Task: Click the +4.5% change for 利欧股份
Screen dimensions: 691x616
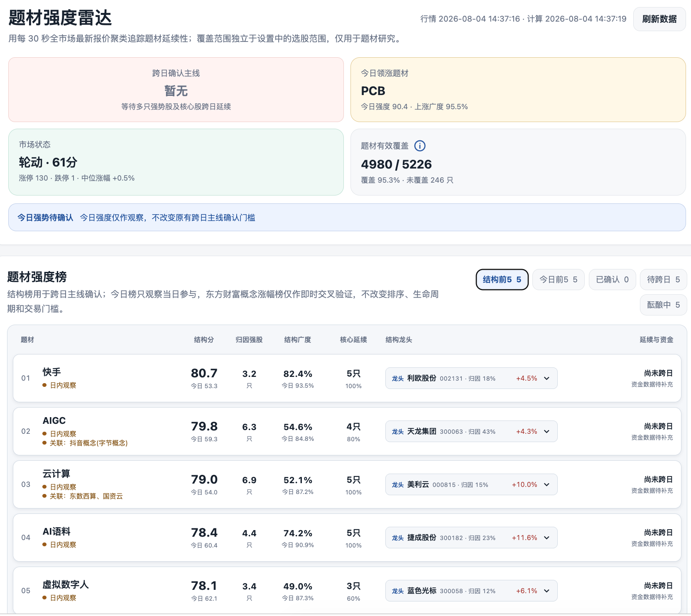Action: point(527,379)
